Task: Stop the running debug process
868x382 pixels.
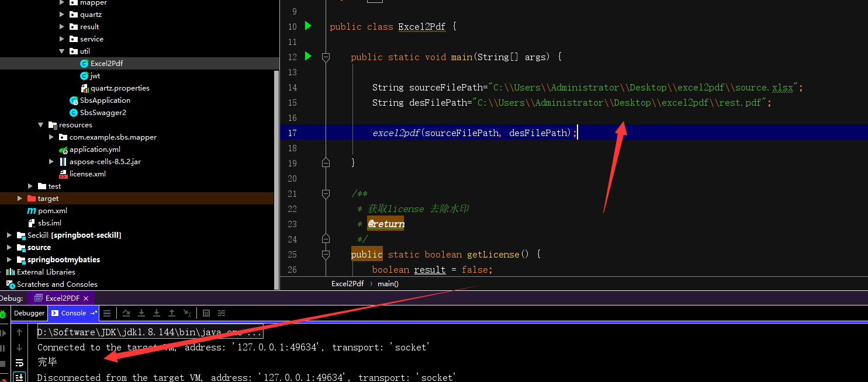Action: click(x=2, y=363)
